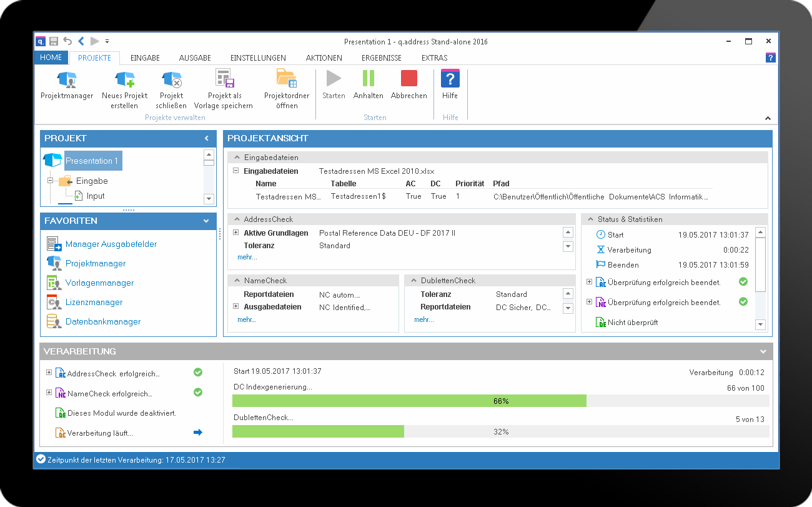Screen dimensions: 812x507
Task: Click green checkmark next to AddressCheck erfolgreich
Action: click(x=198, y=373)
